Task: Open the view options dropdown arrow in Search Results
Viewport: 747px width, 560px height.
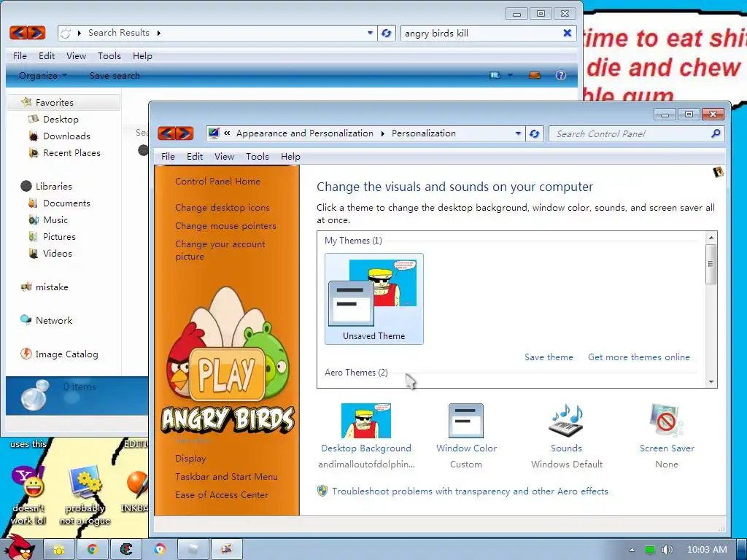Action: click(x=510, y=75)
